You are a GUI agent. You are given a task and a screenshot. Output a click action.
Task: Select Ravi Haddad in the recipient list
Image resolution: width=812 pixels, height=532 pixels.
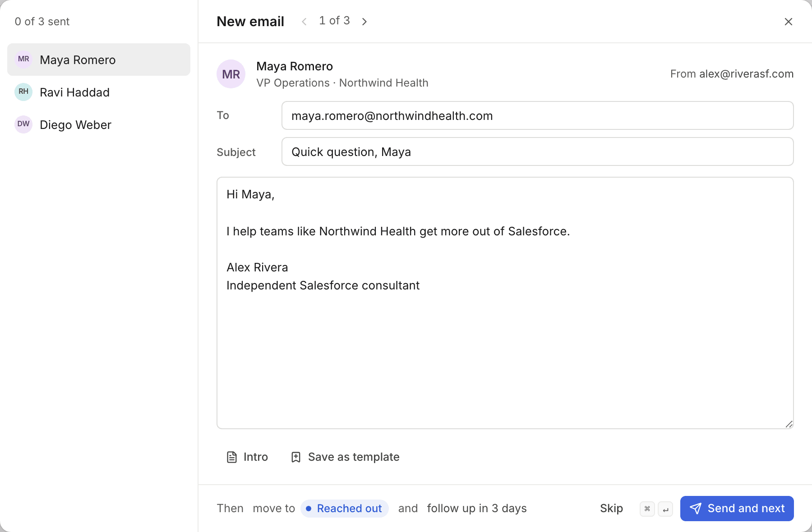[x=99, y=92]
